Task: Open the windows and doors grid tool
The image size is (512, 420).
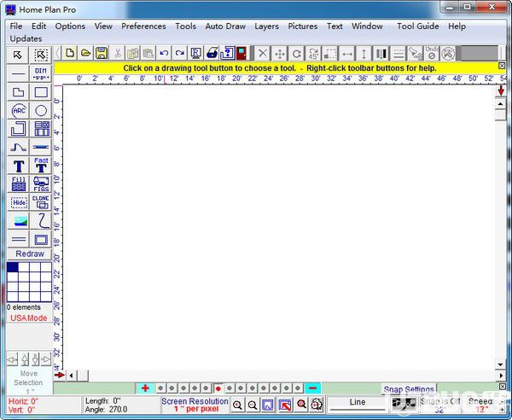Action: point(41,129)
